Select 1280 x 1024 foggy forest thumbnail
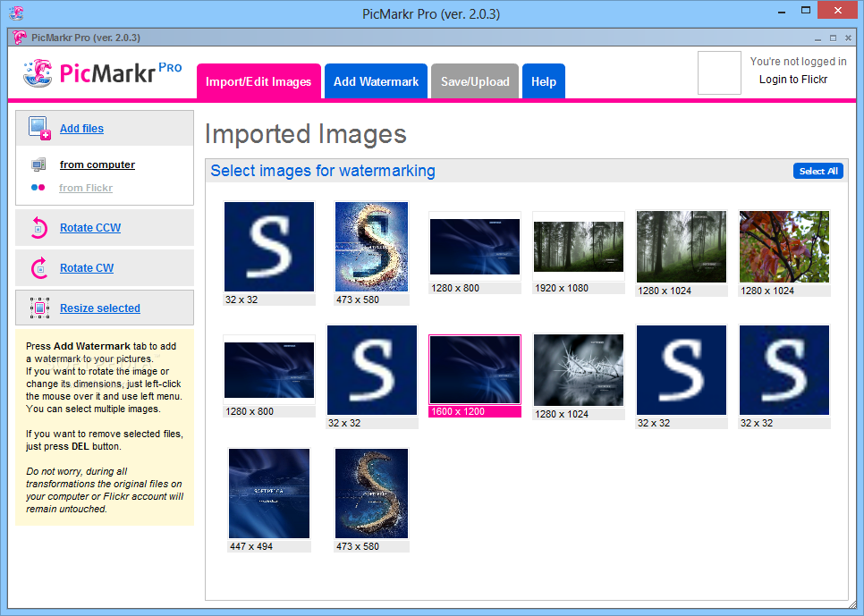This screenshot has height=616, width=864. click(x=682, y=246)
